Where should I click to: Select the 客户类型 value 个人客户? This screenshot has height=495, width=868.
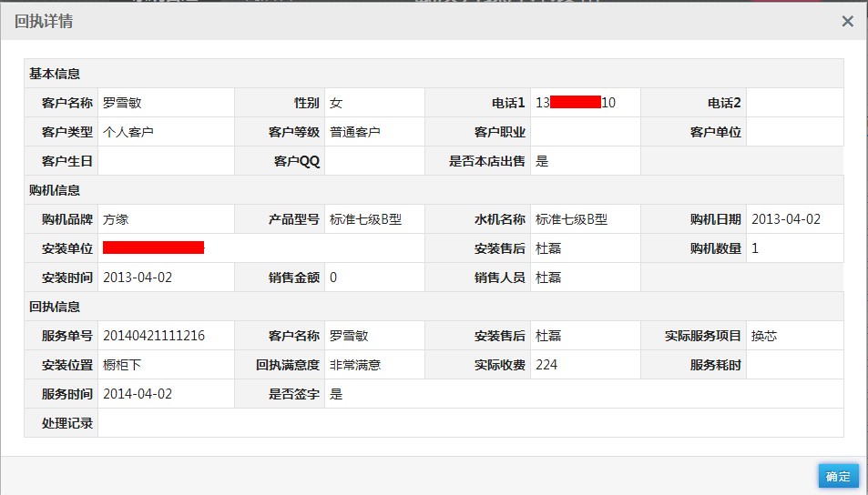point(128,132)
